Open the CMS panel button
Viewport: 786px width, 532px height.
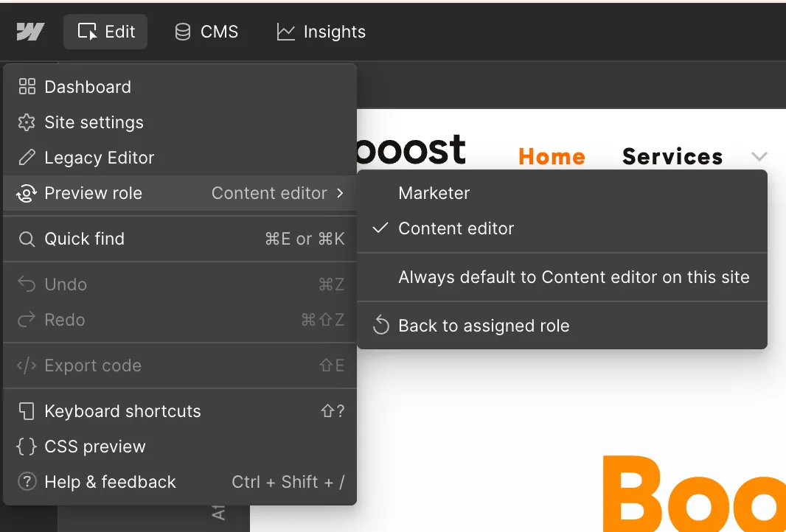(x=206, y=32)
